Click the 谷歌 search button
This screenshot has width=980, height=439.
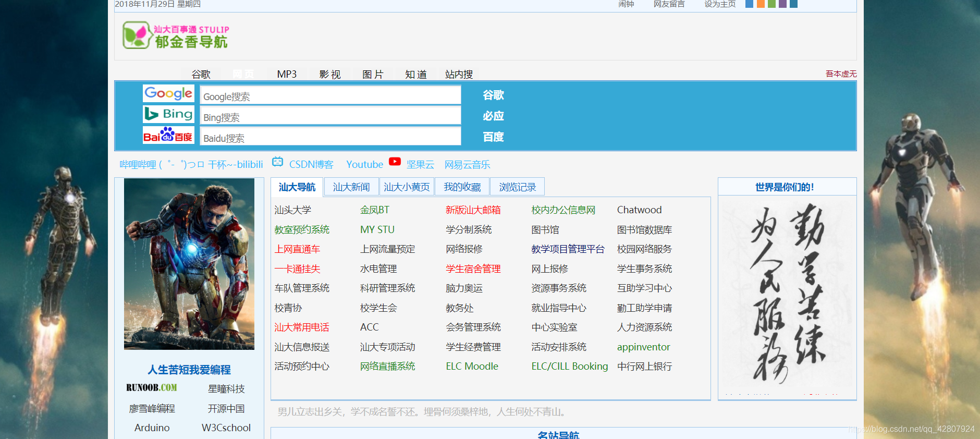coord(493,95)
